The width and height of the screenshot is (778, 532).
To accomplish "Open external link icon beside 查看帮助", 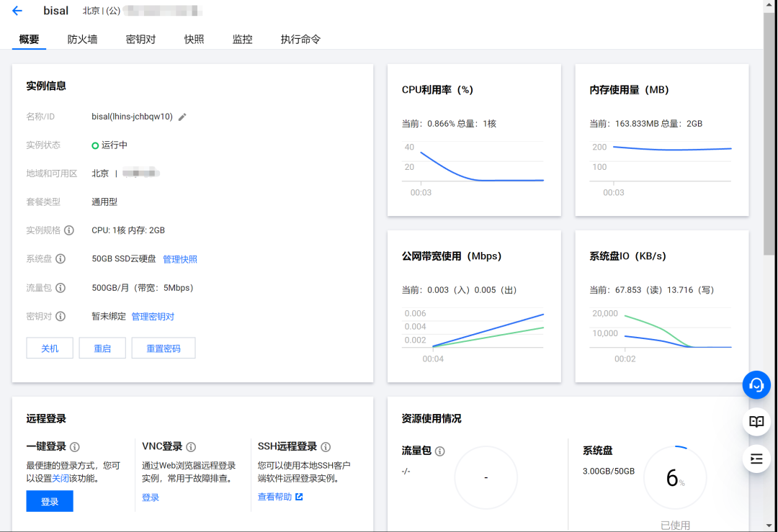I will coord(299,497).
